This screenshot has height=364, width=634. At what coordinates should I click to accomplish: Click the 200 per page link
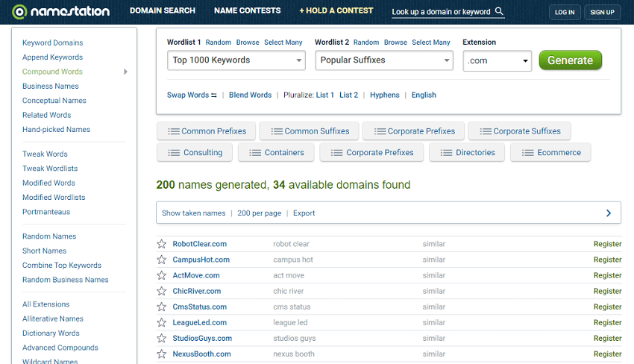point(259,213)
